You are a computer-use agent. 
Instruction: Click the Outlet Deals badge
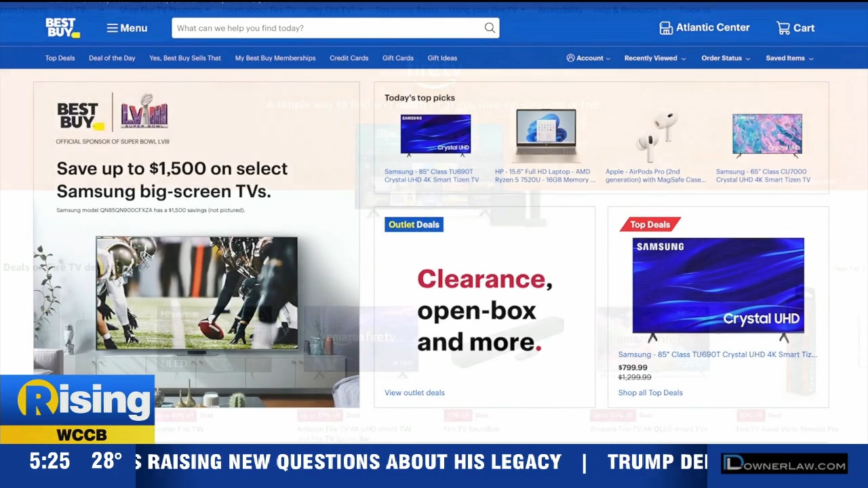tap(414, 224)
